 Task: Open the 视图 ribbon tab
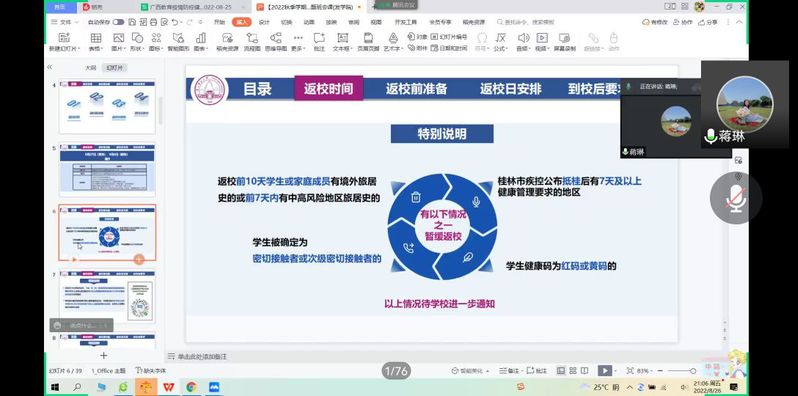click(x=376, y=22)
